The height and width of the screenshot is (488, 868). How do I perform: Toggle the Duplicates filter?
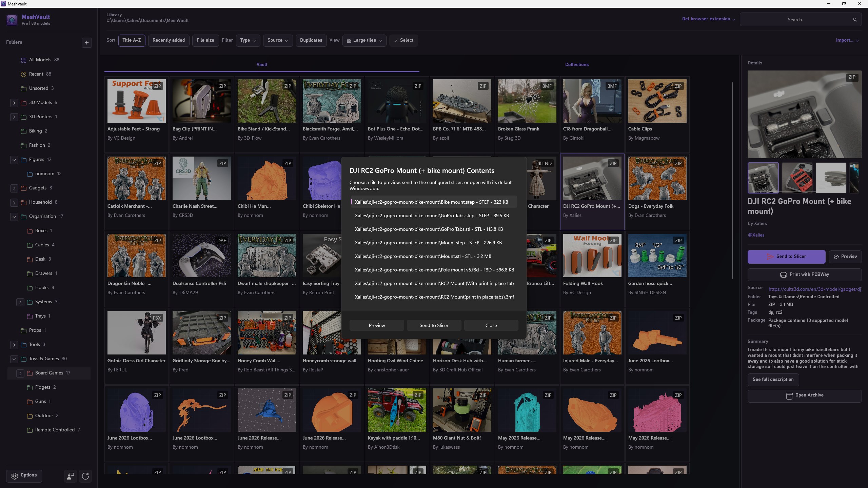pyautogui.click(x=311, y=40)
